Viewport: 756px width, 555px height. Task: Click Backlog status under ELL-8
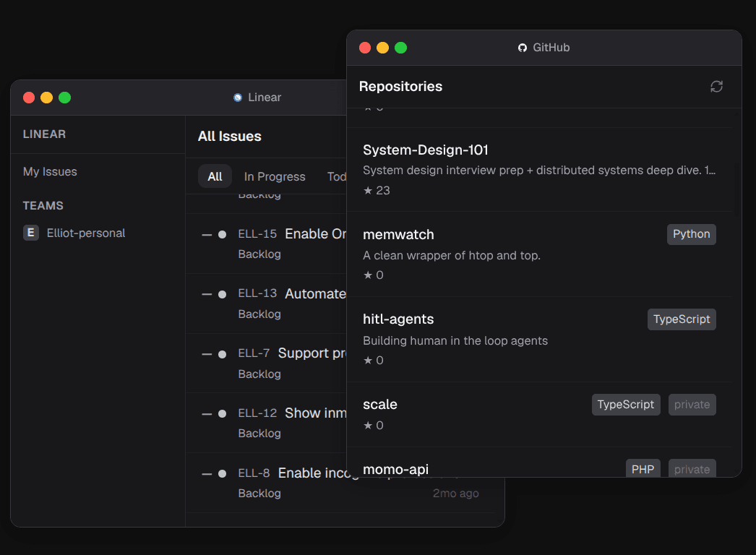pos(259,494)
